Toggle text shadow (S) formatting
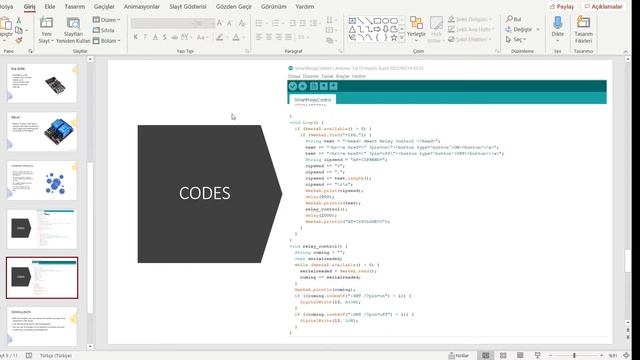The height and width of the screenshot is (360, 640). click(x=164, y=37)
